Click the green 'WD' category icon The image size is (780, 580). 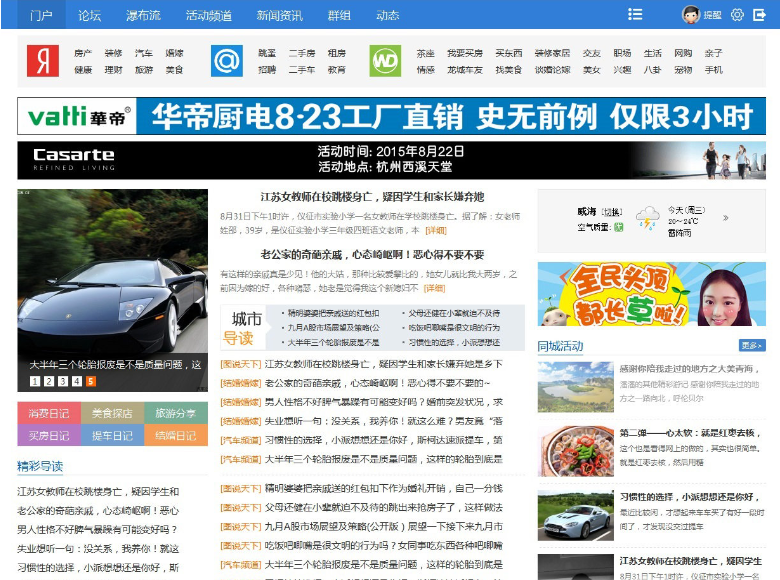pyautogui.click(x=384, y=61)
